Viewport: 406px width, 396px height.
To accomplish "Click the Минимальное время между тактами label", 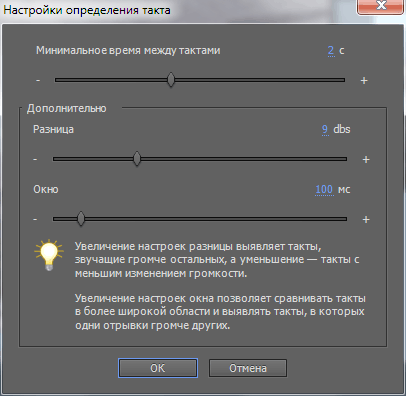I will 128,51.
